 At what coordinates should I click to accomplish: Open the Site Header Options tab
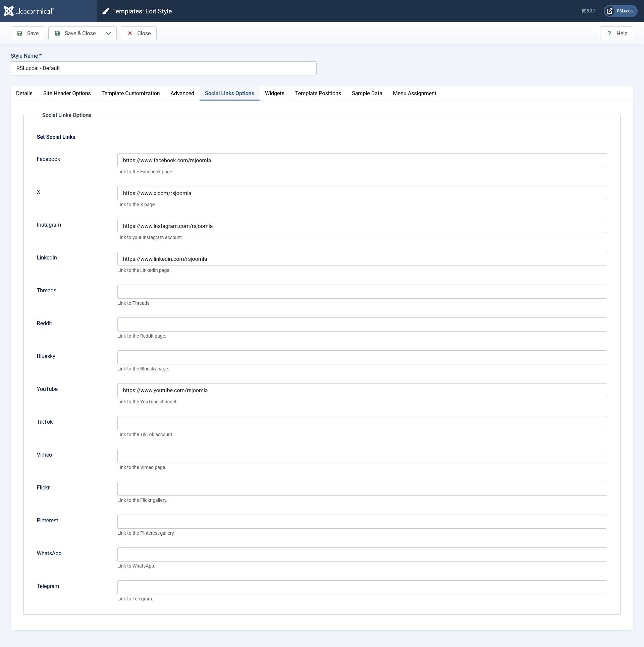coord(67,93)
